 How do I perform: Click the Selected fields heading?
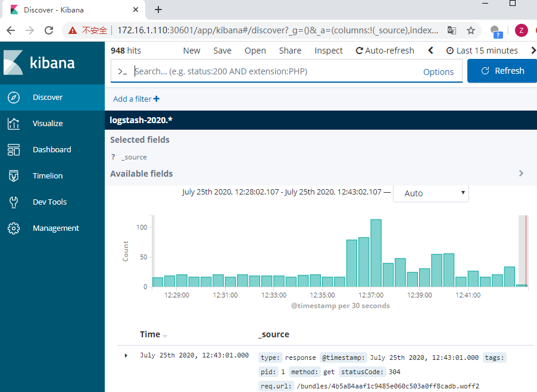140,140
